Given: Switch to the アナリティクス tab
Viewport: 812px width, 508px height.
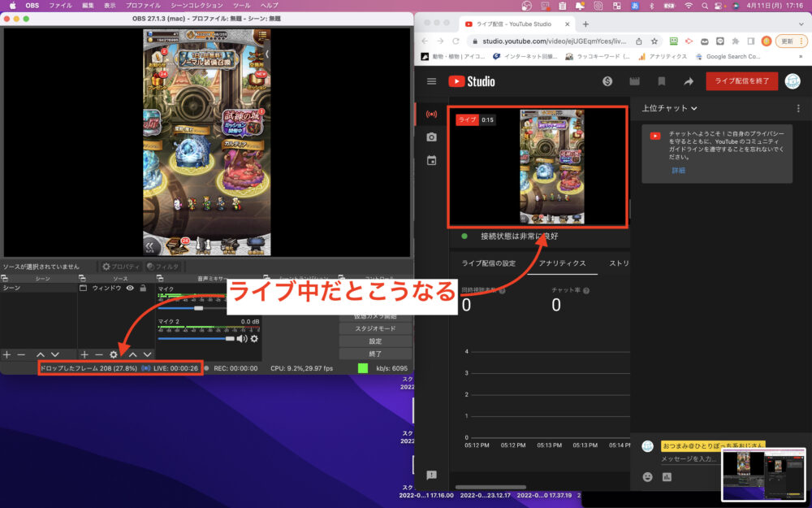Looking at the screenshot, I should click(x=563, y=263).
